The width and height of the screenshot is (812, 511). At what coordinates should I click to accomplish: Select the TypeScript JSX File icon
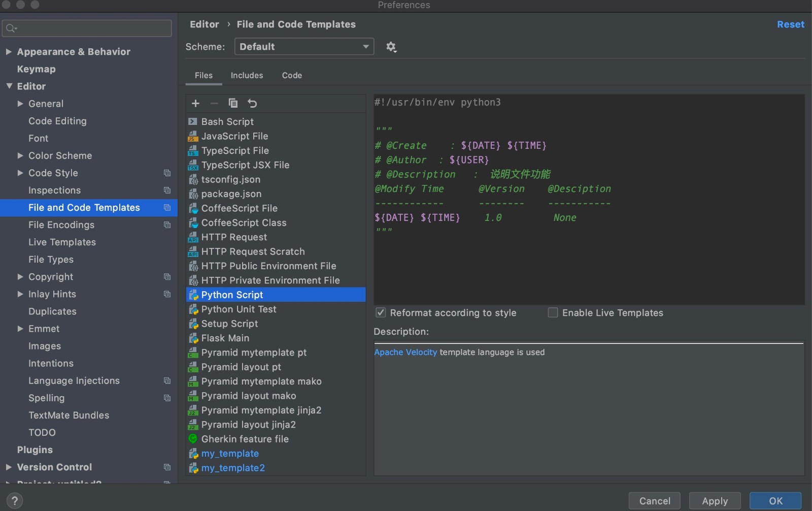(193, 165)
